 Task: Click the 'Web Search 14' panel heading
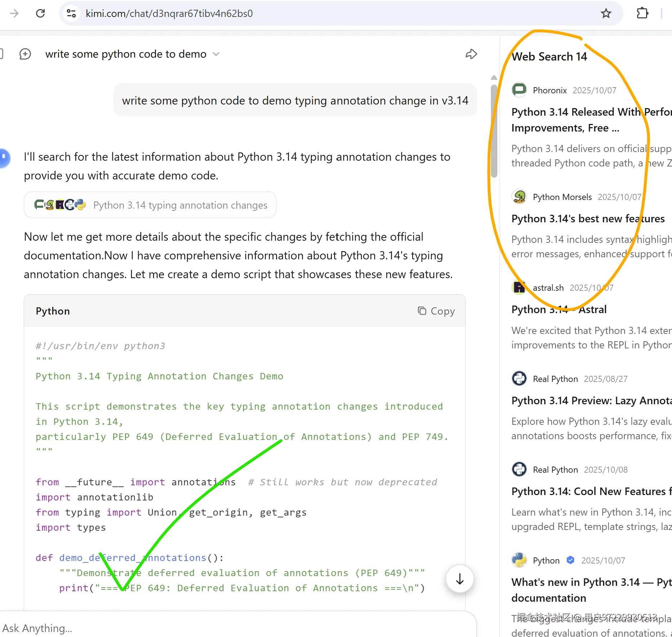tap(549, 57)
